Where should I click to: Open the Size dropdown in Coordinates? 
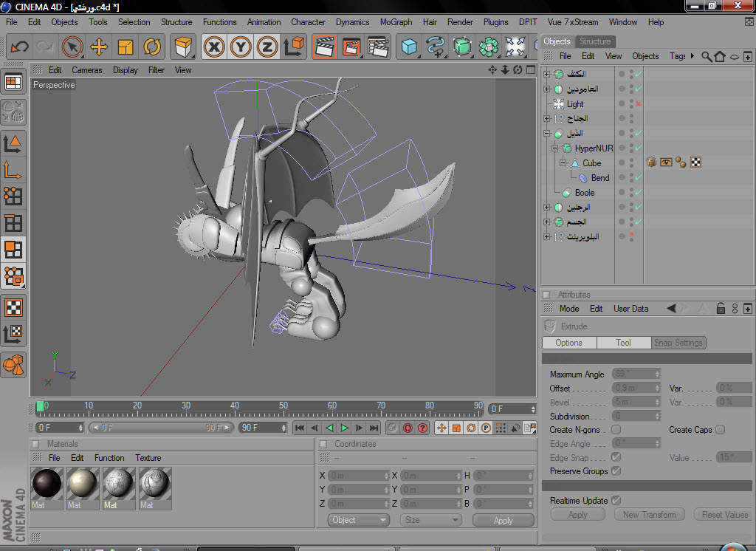click(431, 520)
